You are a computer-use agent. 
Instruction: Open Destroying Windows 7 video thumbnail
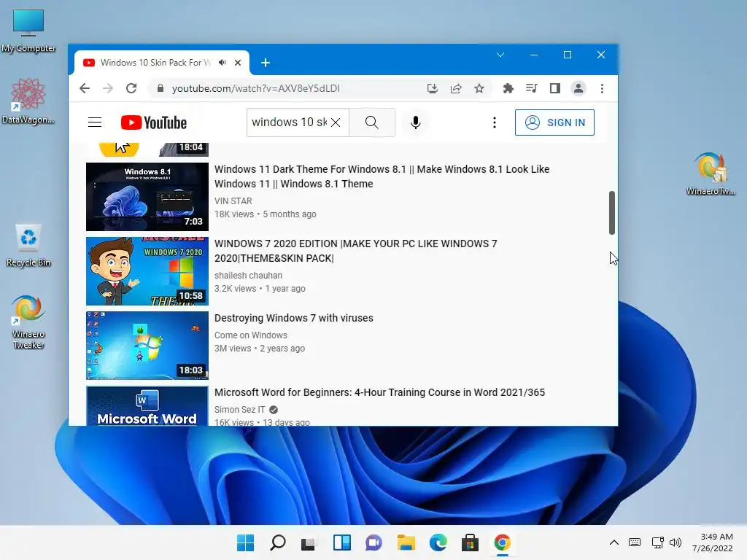point(147,345)
